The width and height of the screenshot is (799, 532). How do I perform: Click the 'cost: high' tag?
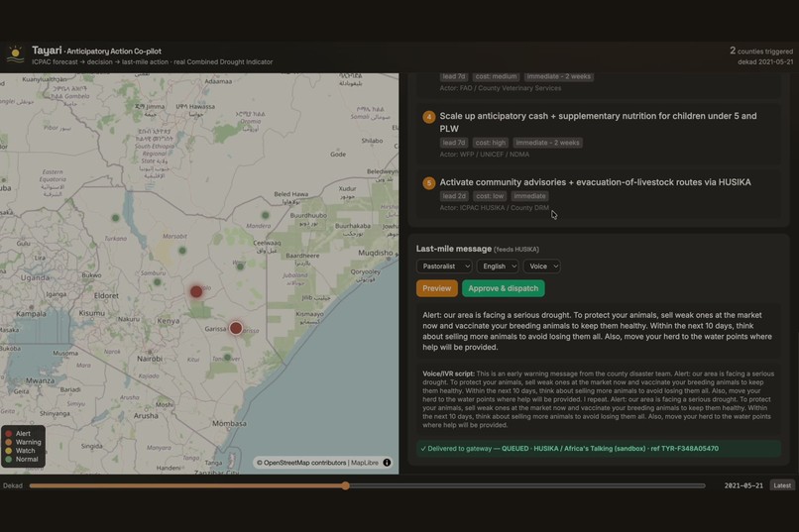click(490, 143)
